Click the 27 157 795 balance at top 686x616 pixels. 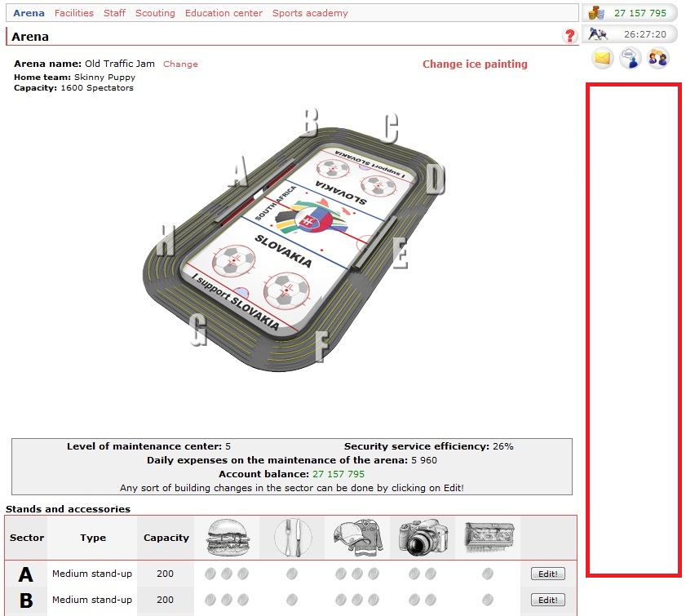(640, 13)
